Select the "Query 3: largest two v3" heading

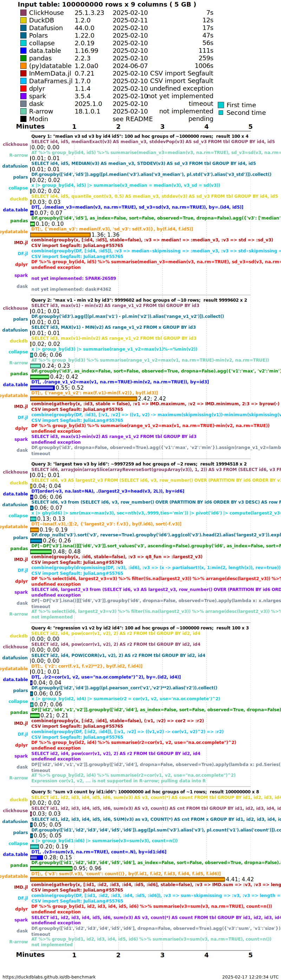pyautogui.click(x=139, y=464)
